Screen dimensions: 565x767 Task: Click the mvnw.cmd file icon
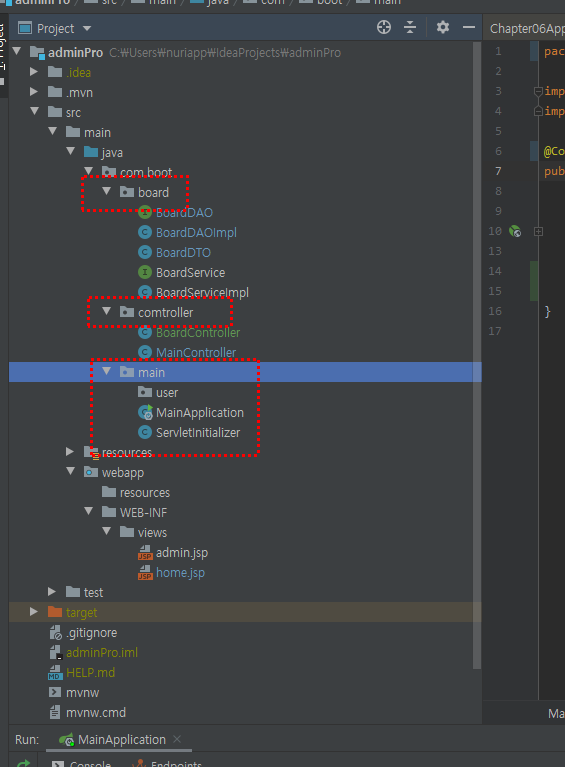(55, 713)
